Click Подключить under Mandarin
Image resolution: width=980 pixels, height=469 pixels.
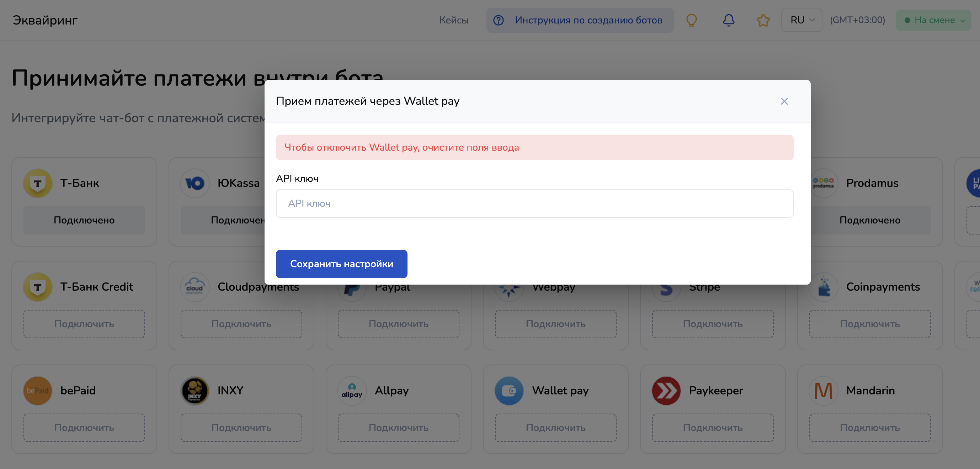pos(870,427)
